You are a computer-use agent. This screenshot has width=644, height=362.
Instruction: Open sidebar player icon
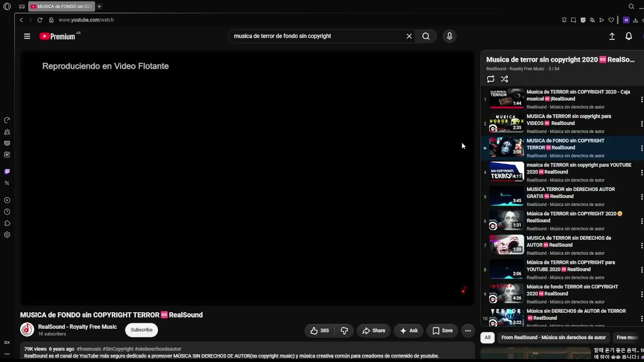click(7, 200)
